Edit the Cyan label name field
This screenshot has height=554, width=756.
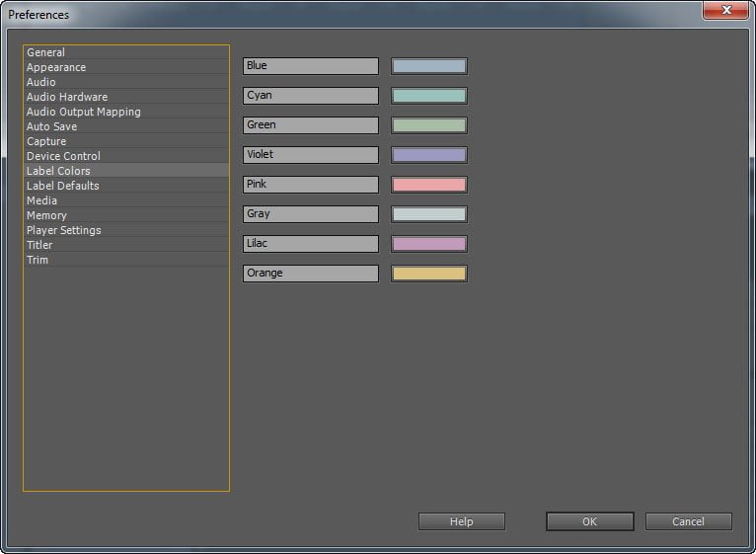pyautogui.click(x=311, y=96)
